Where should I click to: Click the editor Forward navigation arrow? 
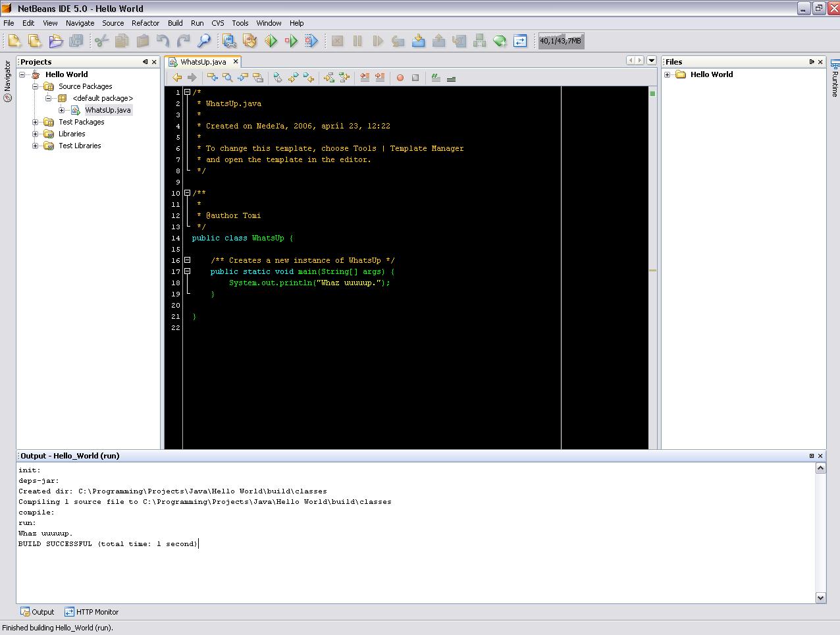point(192,78)
